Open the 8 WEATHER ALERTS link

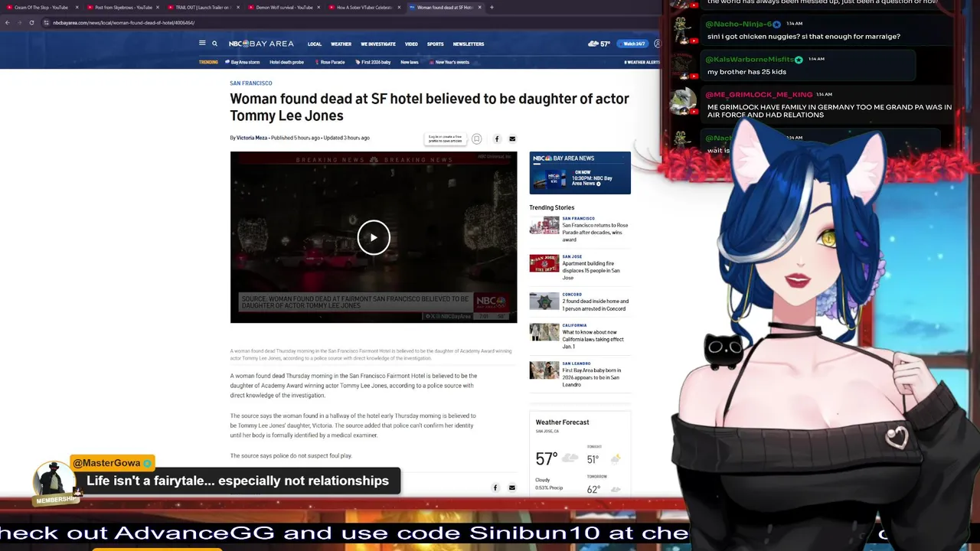tap(642, 62)
